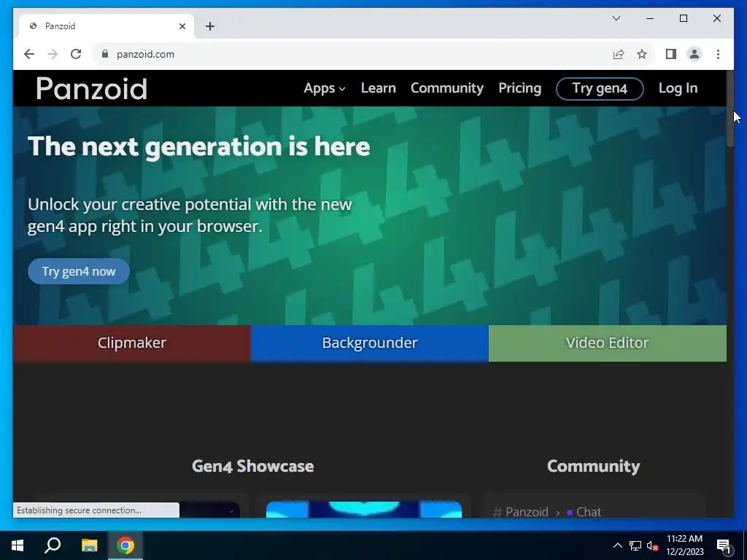Click the Community section heading
Screen dimensions: 747x560
point(594,466)
